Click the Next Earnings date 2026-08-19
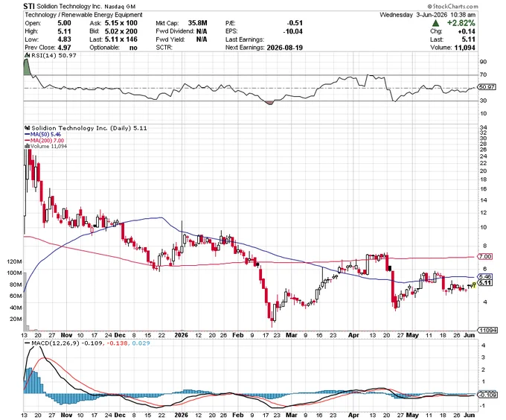This screenshot has width=506, height=420. [x=284, y=48]
